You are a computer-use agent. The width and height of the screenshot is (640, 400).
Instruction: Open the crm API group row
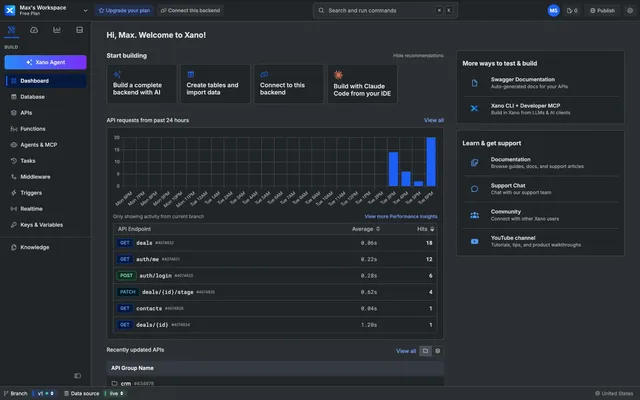[275, 383]
